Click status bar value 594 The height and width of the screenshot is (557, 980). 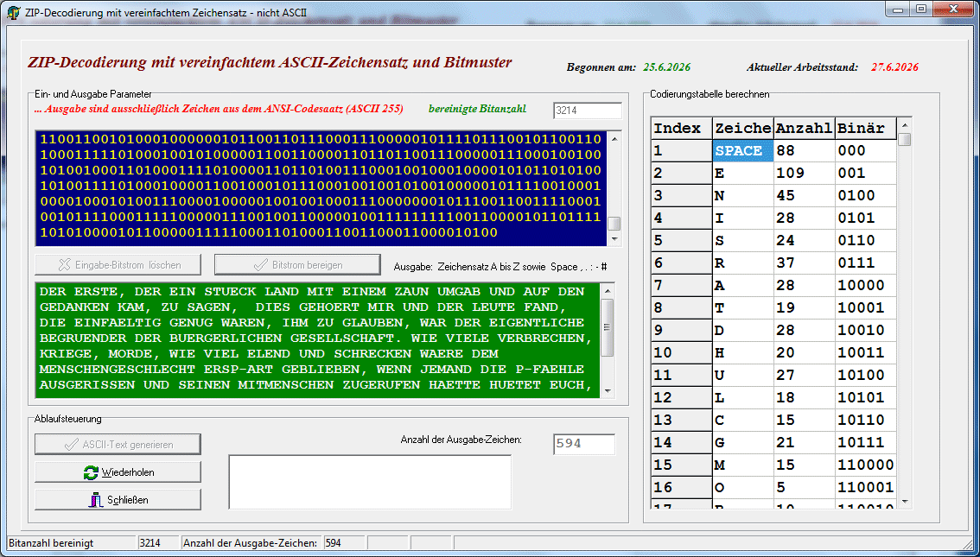coord(344,543)
